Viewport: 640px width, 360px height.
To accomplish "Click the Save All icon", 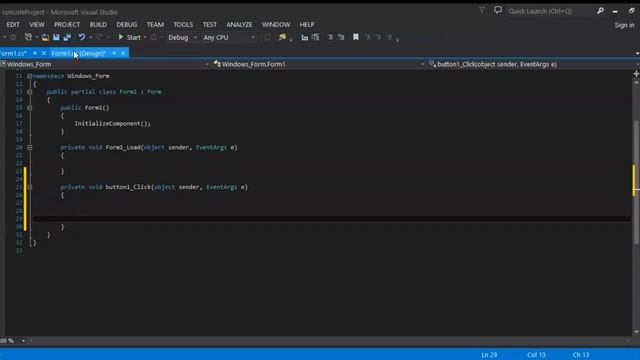I will coord(67,38).
